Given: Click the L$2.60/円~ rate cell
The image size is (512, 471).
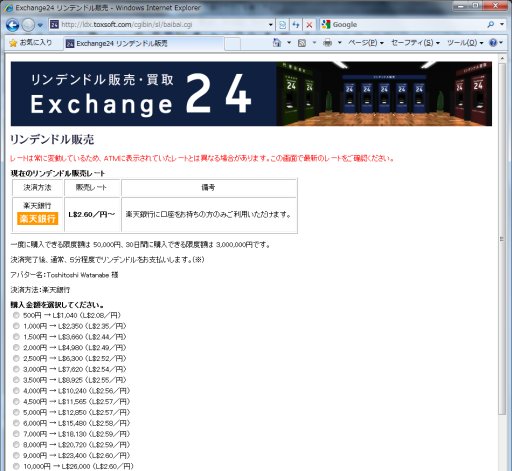Looking at the screenshot, I should pos(92,214).
